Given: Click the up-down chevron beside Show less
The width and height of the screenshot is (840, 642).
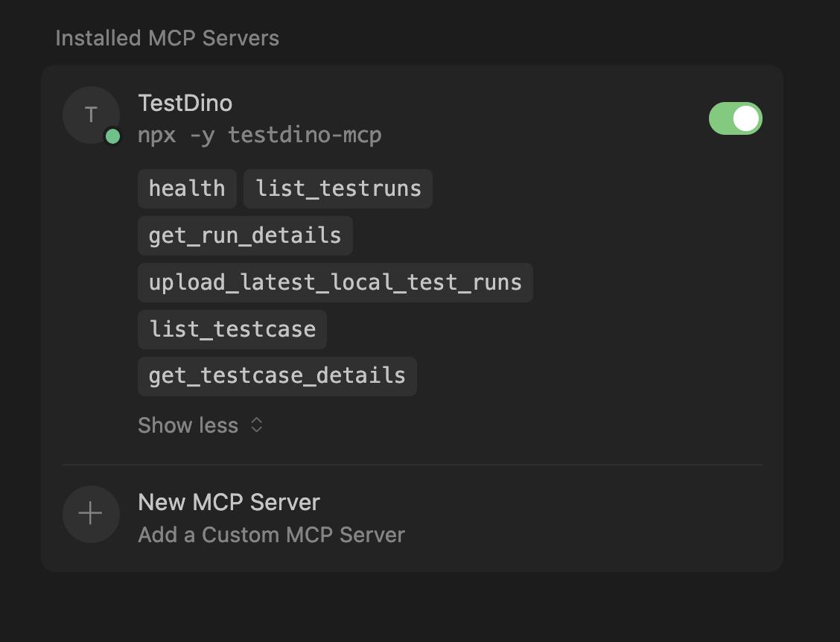Looking at the screenshot, I should (256, 425).
